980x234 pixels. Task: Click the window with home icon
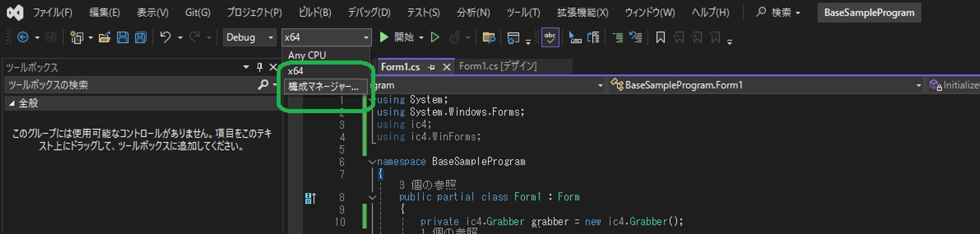[x=513, y=37]
